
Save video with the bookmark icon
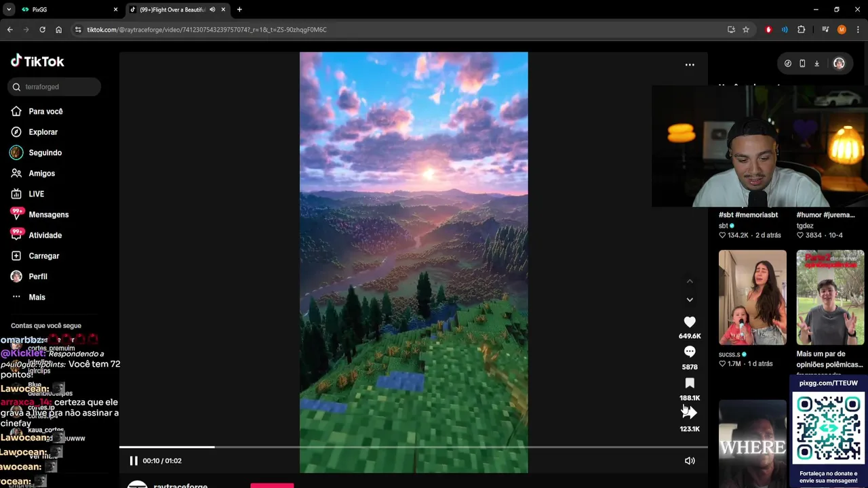coord(690,383)
